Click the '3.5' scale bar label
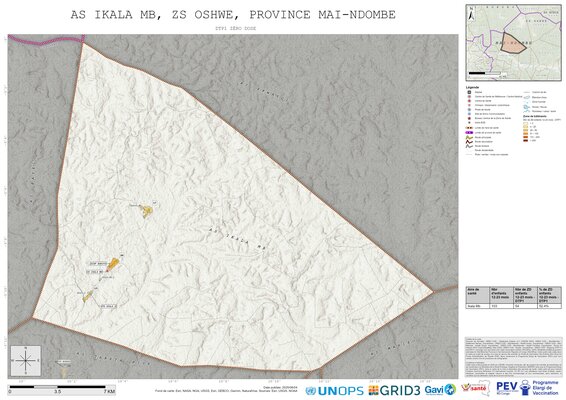Image resolution: width=566 pixels, height=400 pixels. coord(57,392)
